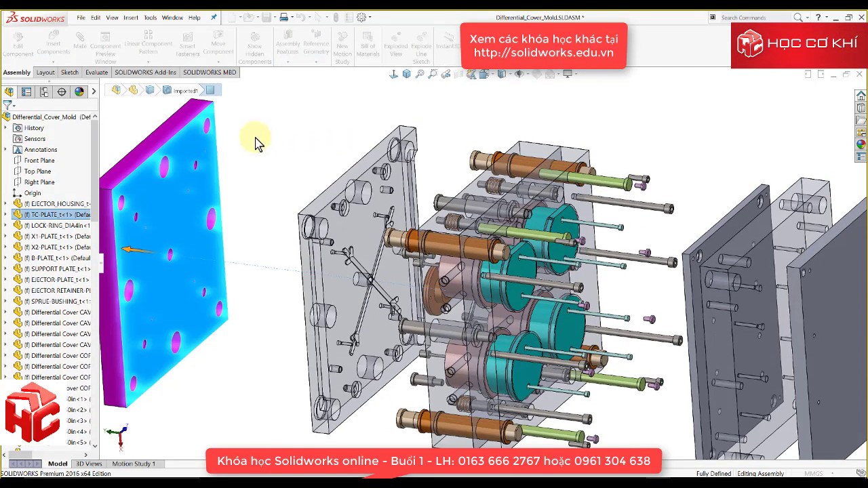Open Appearances and Scenes task pane
Screen dimensions: 868x488
click(861, 144)
